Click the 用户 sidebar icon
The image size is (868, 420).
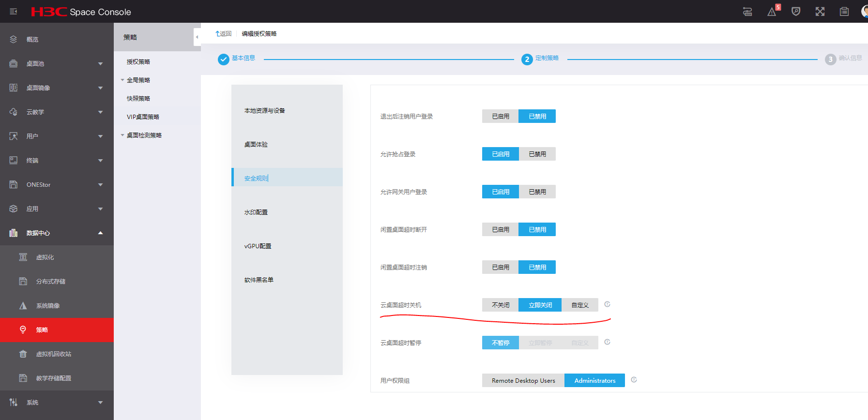point(14,136)
